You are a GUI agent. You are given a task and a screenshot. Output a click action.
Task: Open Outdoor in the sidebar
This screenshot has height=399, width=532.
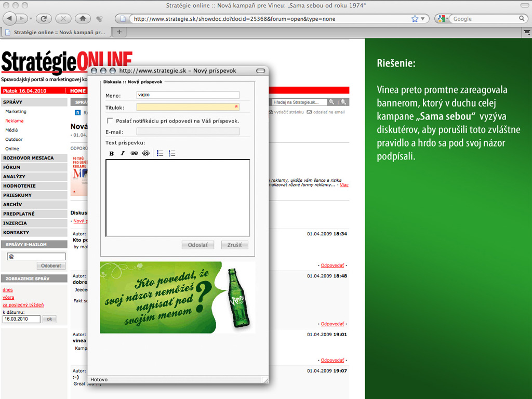[14, 139]
